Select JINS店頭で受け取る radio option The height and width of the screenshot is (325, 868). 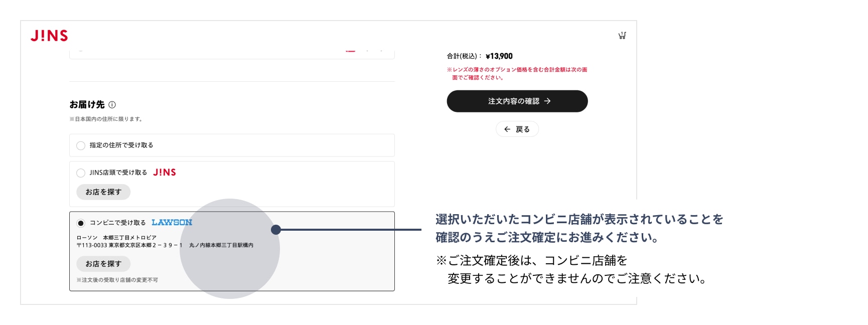81,173
